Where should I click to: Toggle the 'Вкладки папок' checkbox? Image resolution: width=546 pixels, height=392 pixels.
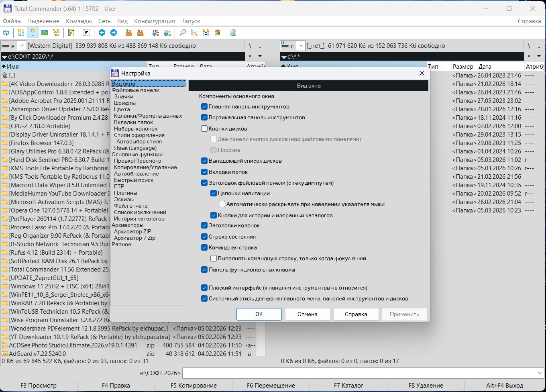coord(204,172)
